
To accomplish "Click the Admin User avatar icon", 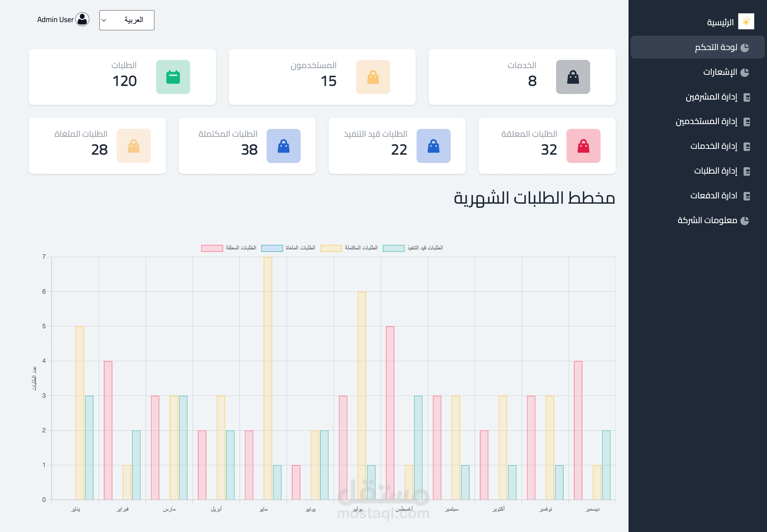I will click(x=82, y=19).
